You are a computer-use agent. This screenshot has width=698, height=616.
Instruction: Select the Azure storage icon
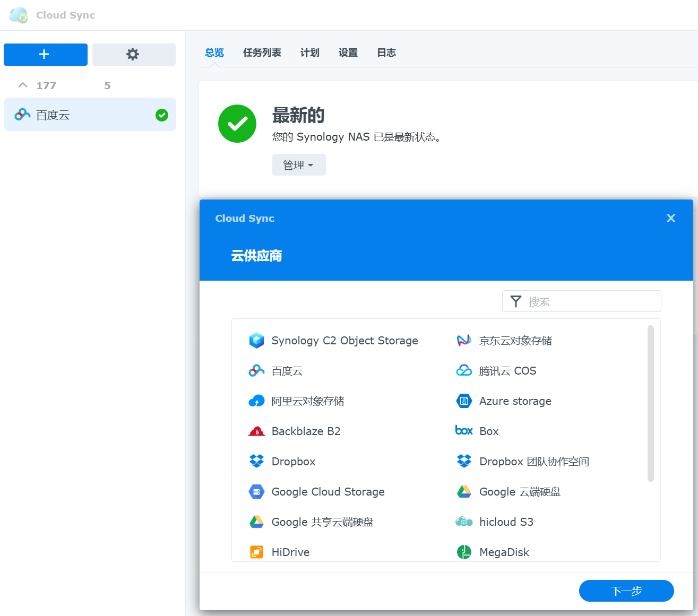(464, 401)
